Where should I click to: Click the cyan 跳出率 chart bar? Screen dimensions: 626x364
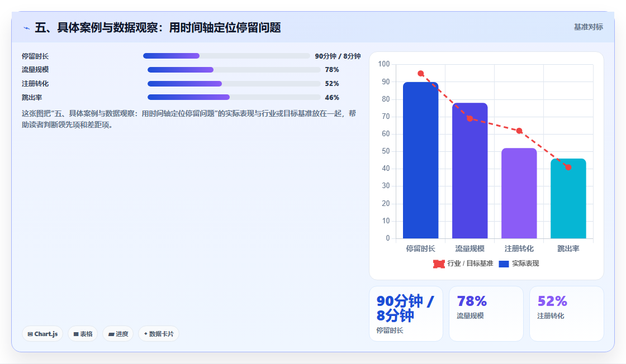(568, 199)
